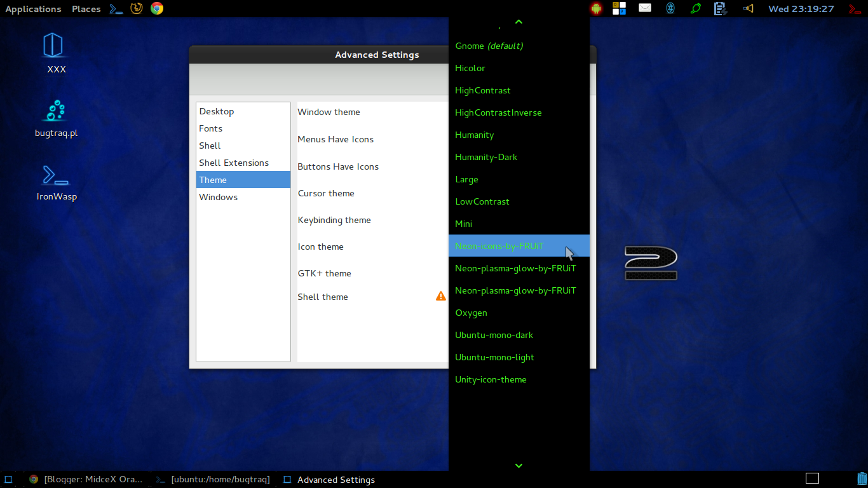868x488 pixels.
Task: Select the Theme category in sidebar
Action: 243,180
